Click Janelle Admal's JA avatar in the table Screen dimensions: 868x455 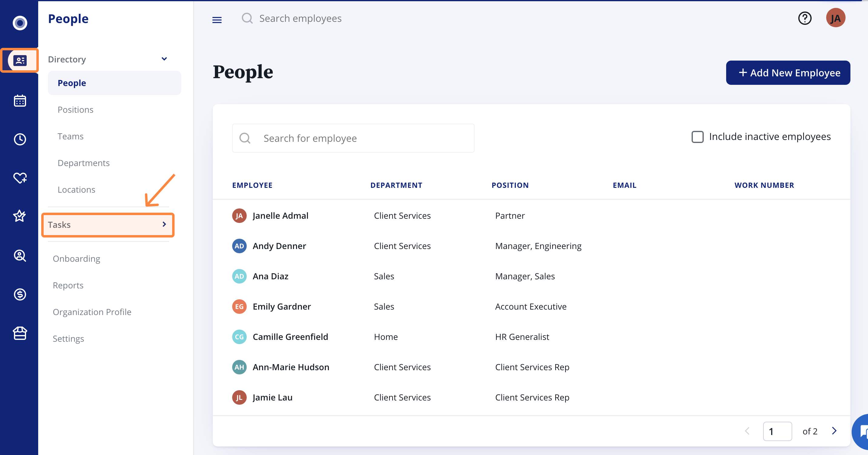click(239, 216)
